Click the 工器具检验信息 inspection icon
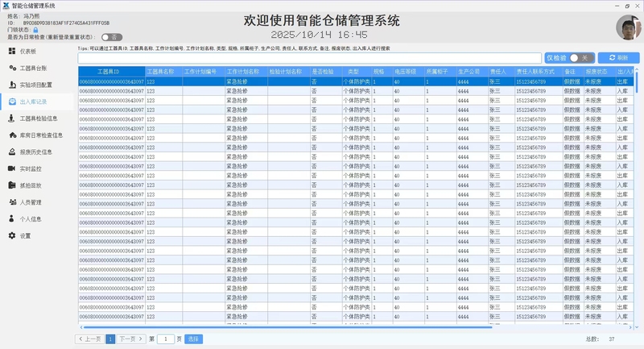 (12, 118)
